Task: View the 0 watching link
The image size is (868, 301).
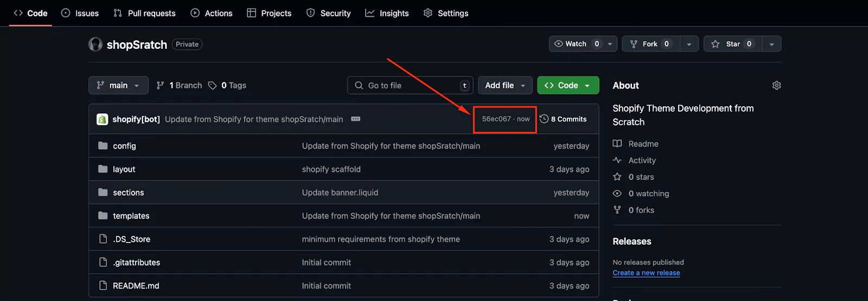Action: tap(641, 194)
